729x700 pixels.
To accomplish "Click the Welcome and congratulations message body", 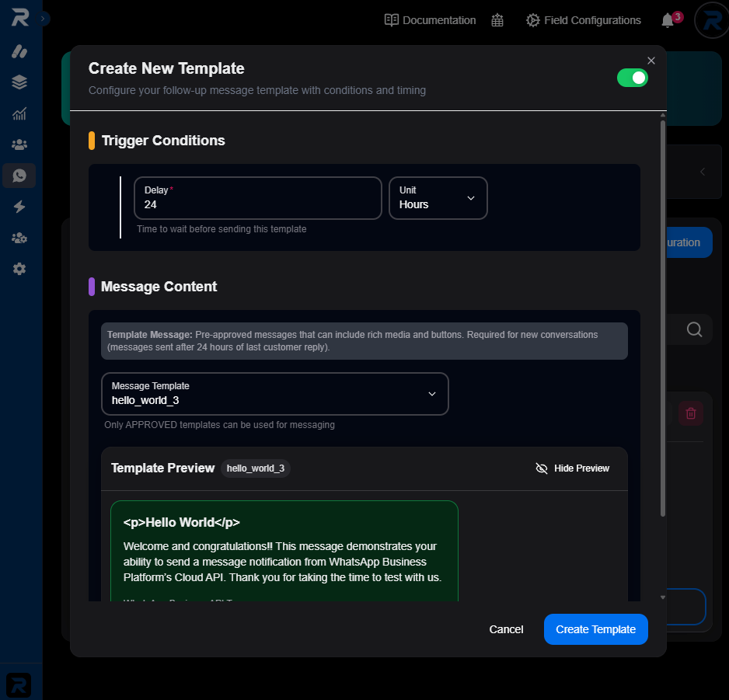I will [x=282, y=562].
